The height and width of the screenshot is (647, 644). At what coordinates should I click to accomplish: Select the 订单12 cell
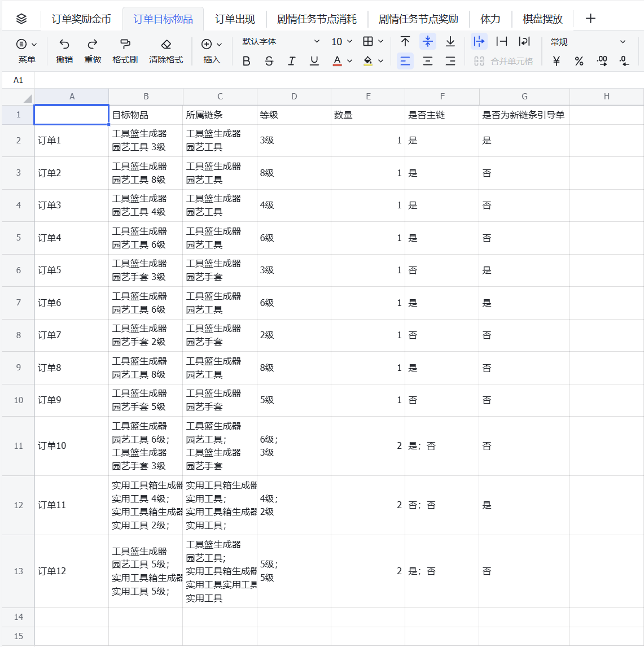point(71,571)
